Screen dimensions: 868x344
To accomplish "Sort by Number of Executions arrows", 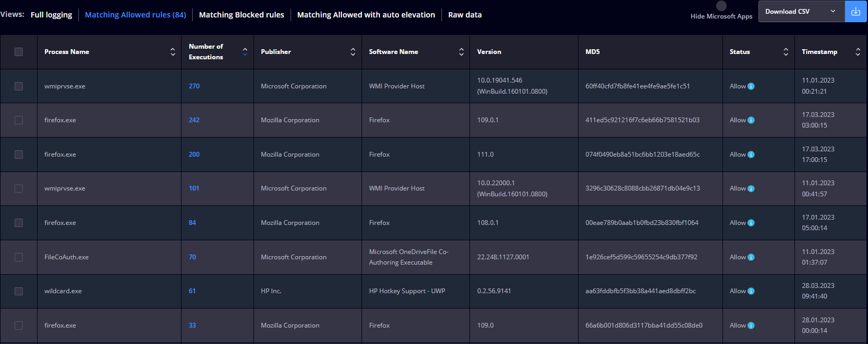I will click(245, 52).
